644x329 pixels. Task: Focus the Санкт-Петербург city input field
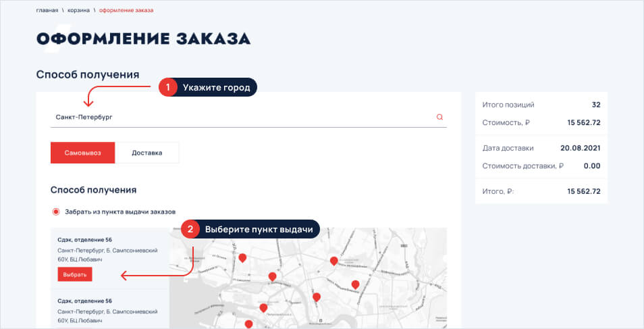coord(236,117)
